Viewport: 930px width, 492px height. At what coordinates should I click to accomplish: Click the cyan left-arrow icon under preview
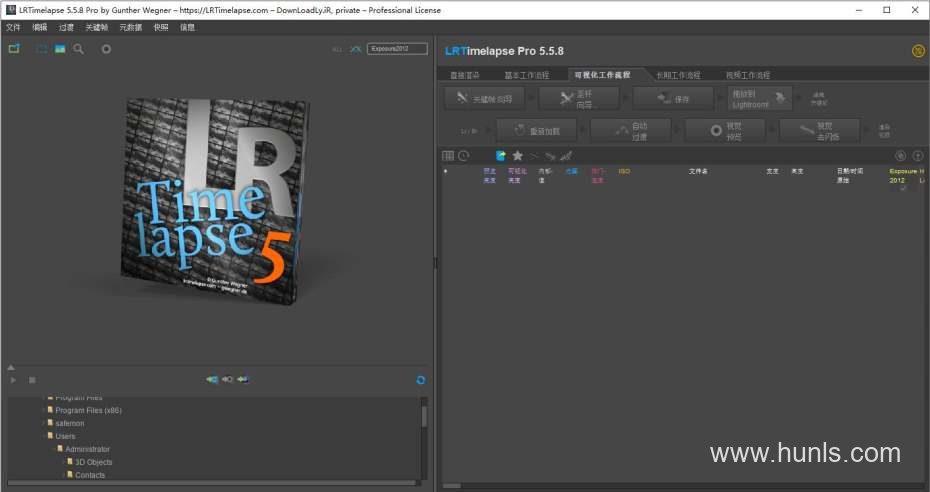(x=212, y=379)
